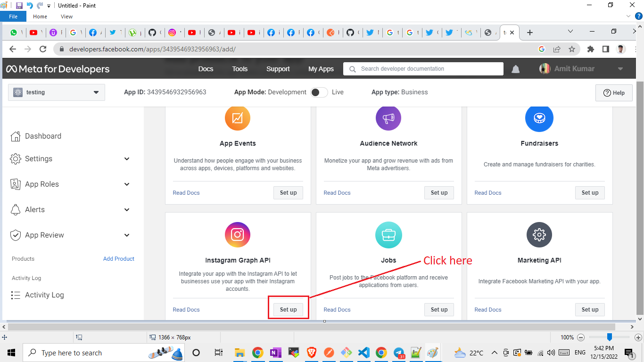Click Add Product in the sidebar
Screen dimensions: 644x362
pos(118,258)
